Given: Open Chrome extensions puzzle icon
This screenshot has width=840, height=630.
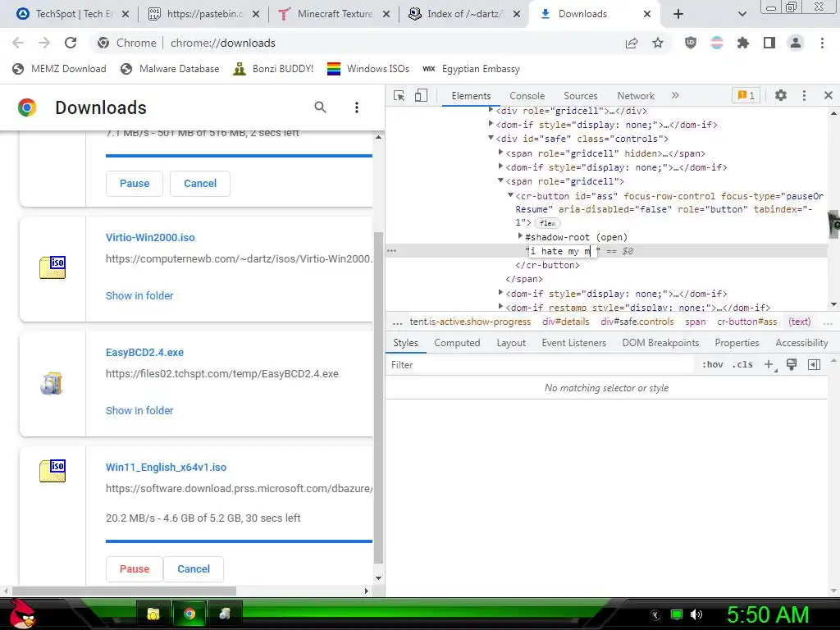Looking at the screenshot, I should [743, 43].
